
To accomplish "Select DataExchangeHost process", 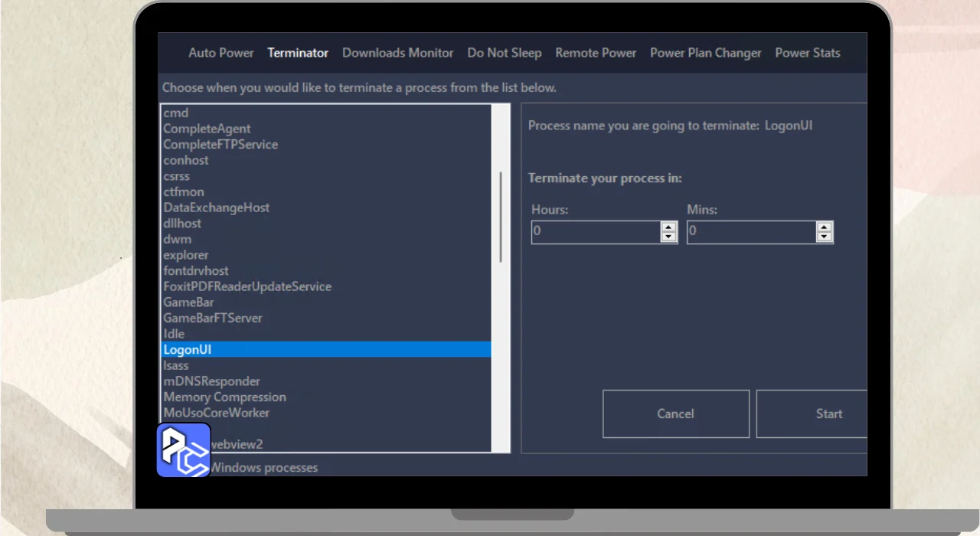I will (326, 208).
